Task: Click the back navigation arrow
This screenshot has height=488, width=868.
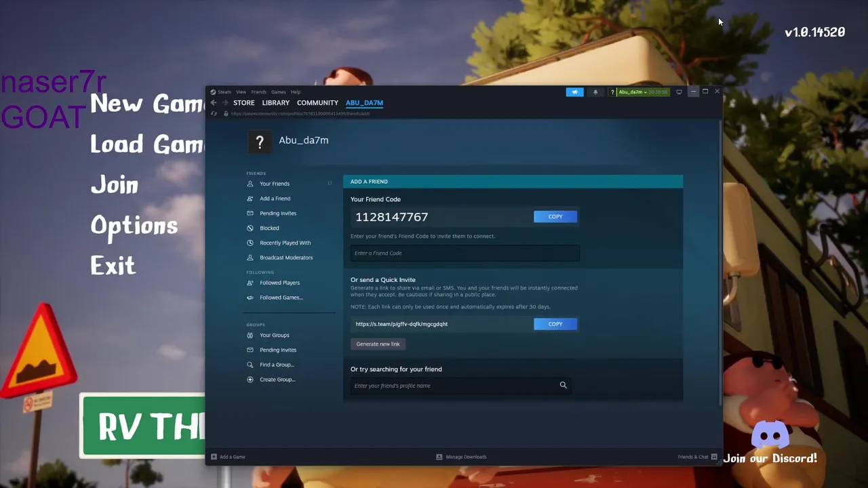Action: (213, 103)
